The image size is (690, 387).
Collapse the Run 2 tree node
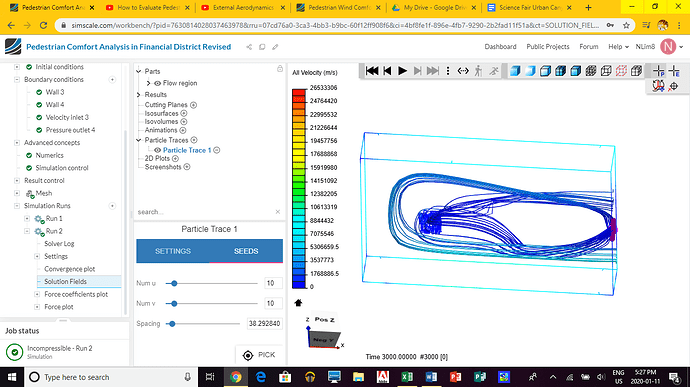(x=27, y=231)
